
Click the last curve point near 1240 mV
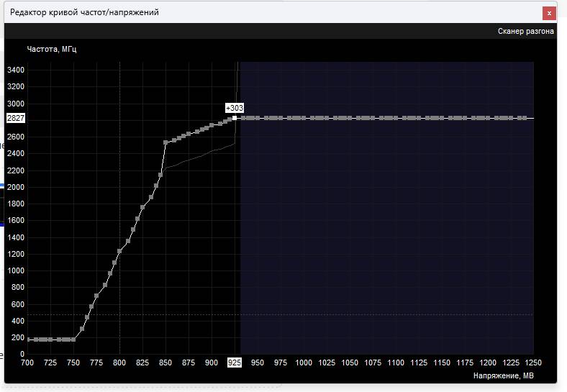(x=525, y=118)
